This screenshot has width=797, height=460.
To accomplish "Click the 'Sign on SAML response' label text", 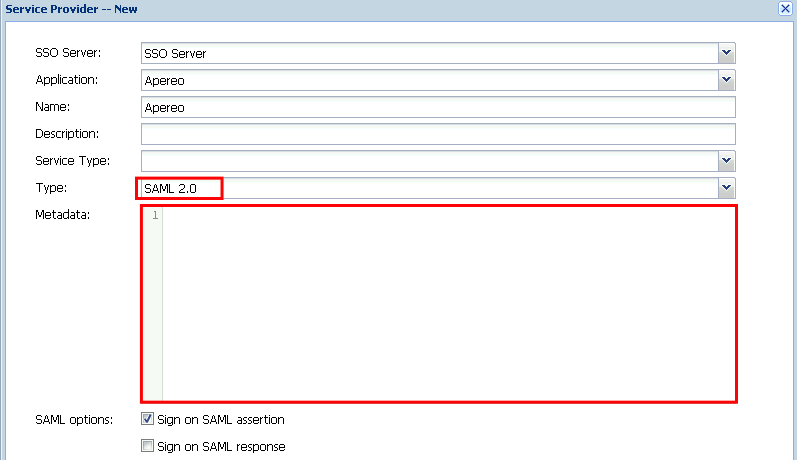I will coord(221,447).
